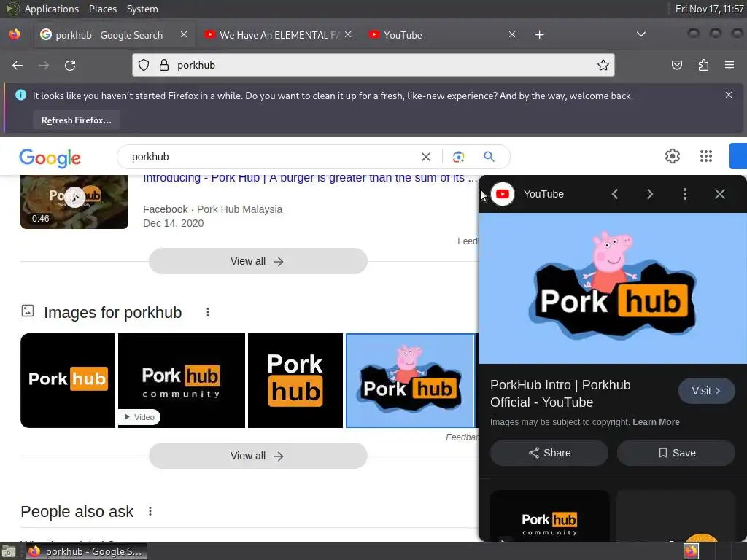
Task: Click View all under videos
Action: pyautogui.click(x=258, y=261)
